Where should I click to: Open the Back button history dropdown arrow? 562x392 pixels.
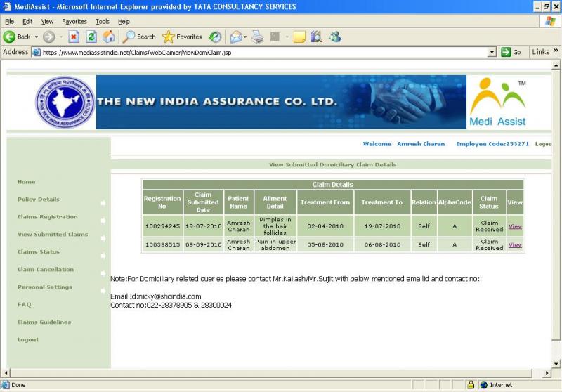[x=37, y=37]
